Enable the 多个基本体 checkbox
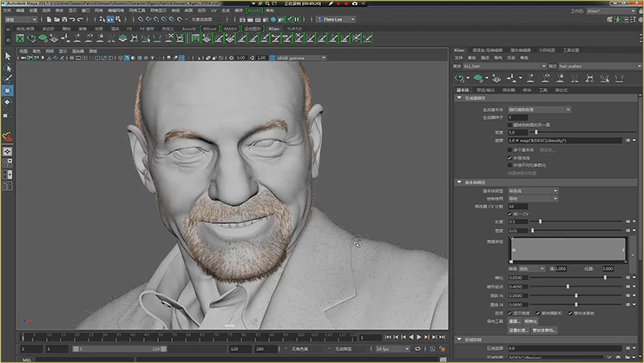Screen dimensions: 644x363 (509, 148)
